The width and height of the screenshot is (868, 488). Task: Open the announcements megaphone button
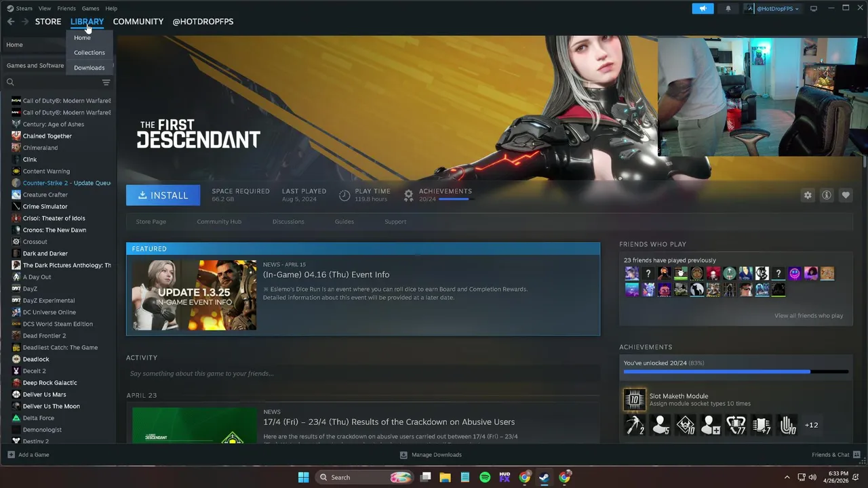tap(703, 8)
